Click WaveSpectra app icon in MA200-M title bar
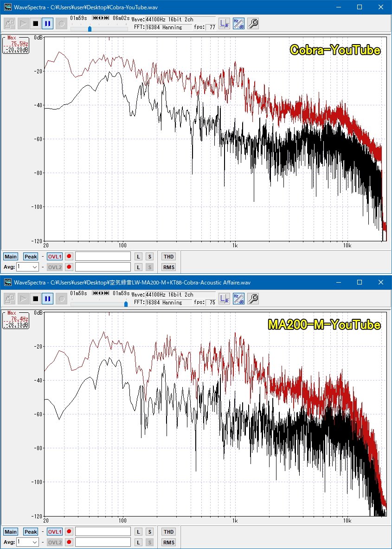Viewport: 392px width, 549px height. 8,282
